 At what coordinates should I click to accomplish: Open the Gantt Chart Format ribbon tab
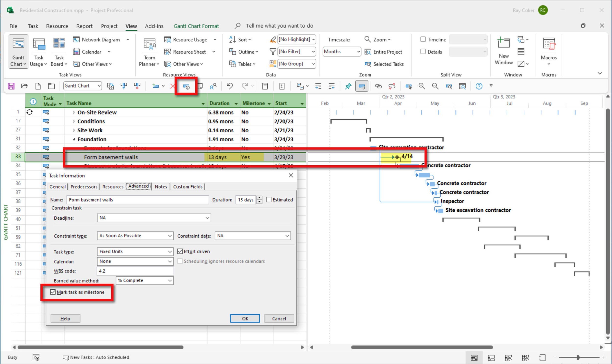pos(196,26)
